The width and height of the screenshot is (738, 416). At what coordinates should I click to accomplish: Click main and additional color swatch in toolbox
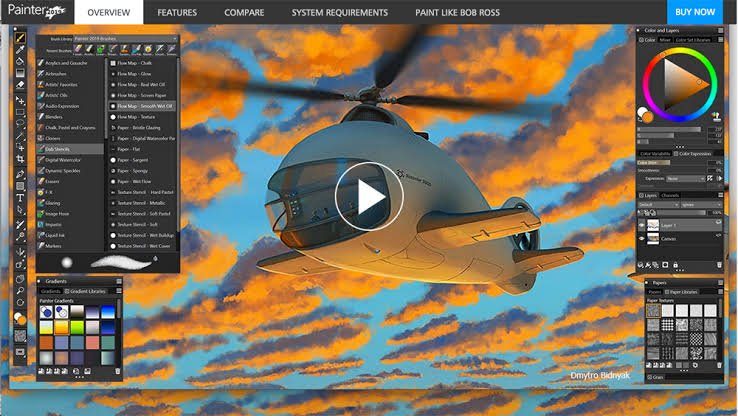(x=20, y=319)
